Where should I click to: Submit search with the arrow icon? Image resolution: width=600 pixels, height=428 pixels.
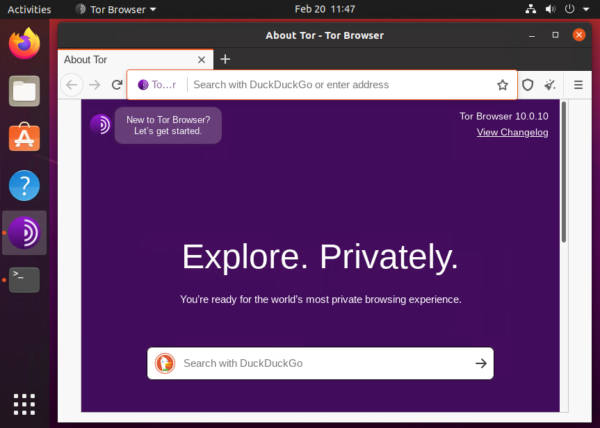click(x=481, y=363)
